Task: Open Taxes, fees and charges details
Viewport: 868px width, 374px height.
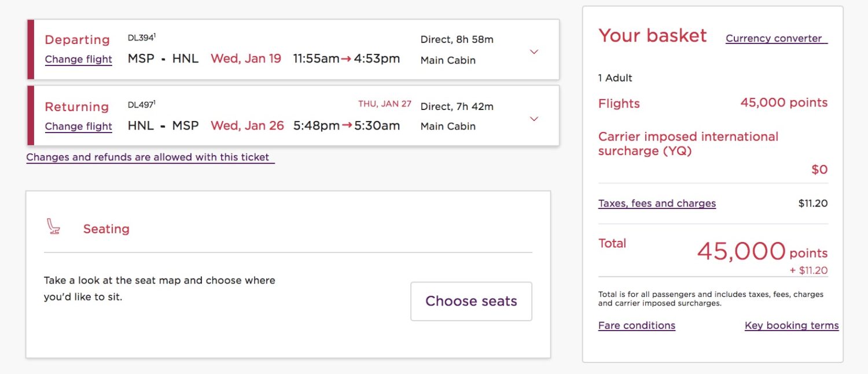Action: 657,203
